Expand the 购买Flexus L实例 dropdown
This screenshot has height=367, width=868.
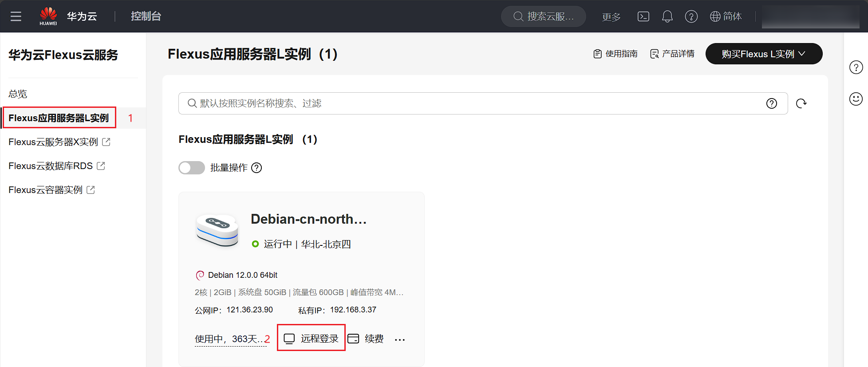(764, 54)
